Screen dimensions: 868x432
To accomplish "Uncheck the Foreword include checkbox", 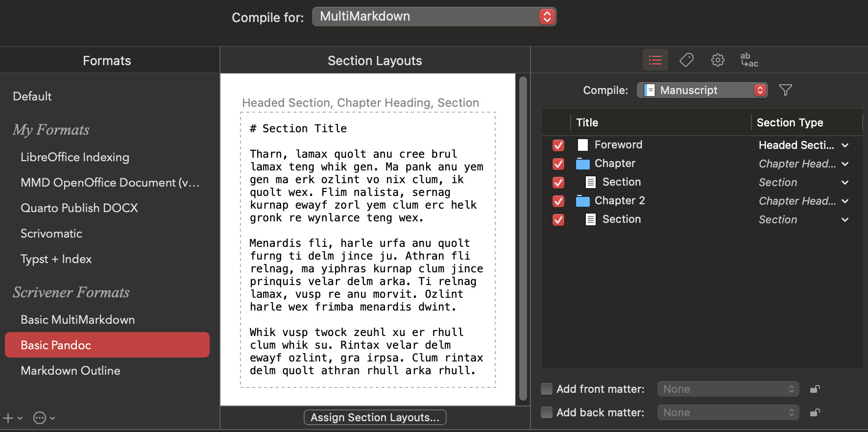I will click(558, 145).
